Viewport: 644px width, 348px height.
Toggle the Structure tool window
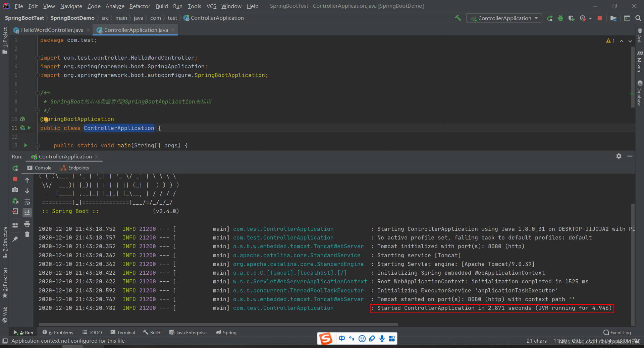pos(5,242)
